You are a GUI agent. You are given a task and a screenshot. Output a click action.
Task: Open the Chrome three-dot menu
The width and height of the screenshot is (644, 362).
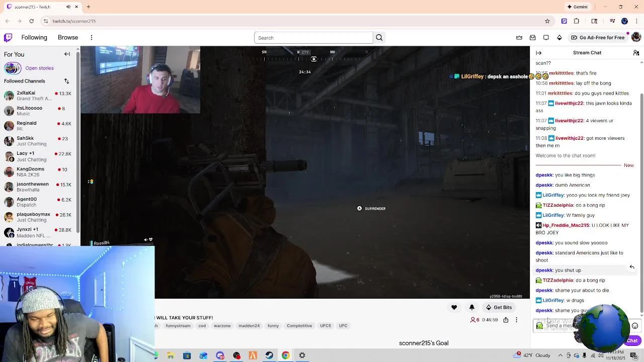(x=636, y=21)
